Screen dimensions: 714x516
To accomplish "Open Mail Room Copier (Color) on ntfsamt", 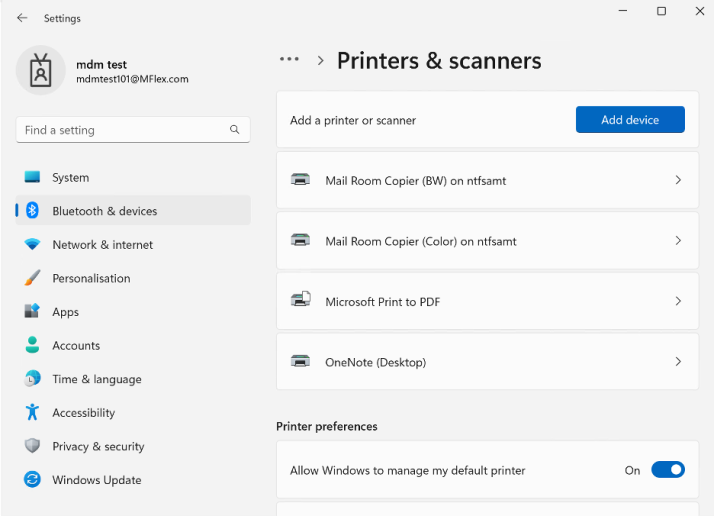I will pos(487,241).
